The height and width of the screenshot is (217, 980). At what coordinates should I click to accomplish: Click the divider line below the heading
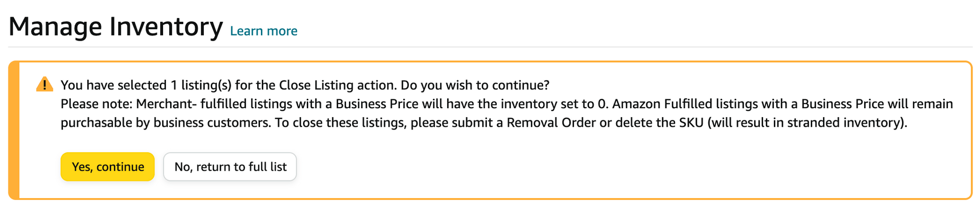490,47
